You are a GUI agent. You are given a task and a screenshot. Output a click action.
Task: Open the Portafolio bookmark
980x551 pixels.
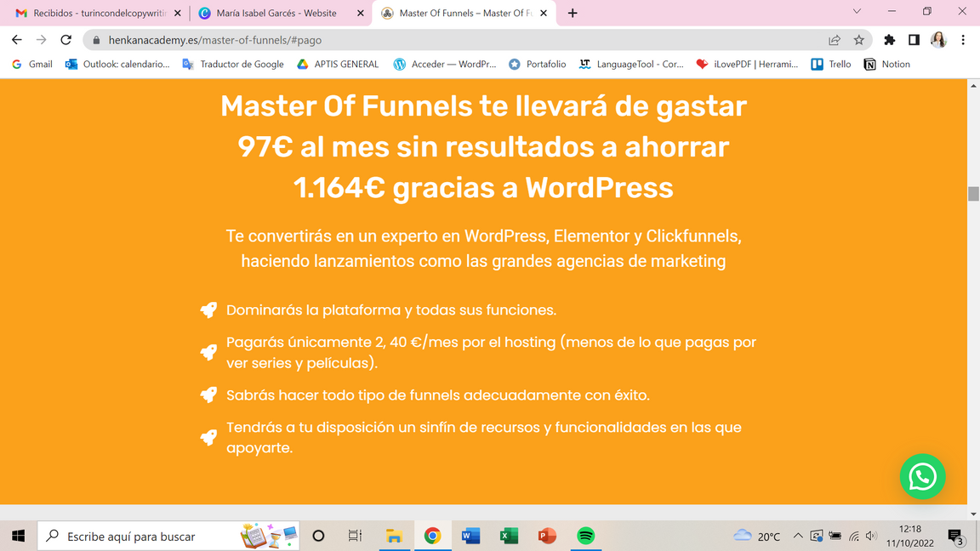[x=537, y=65]
